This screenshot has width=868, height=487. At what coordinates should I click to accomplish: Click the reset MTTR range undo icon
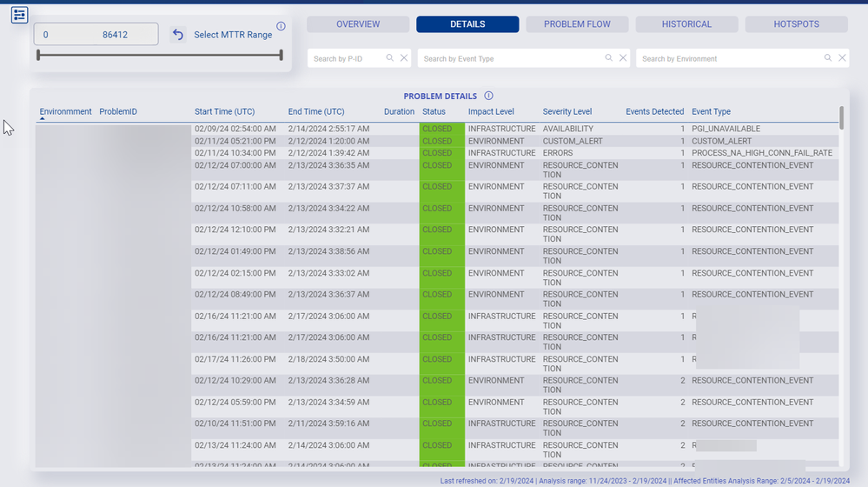pyautogui.click(x=178, y=35)
